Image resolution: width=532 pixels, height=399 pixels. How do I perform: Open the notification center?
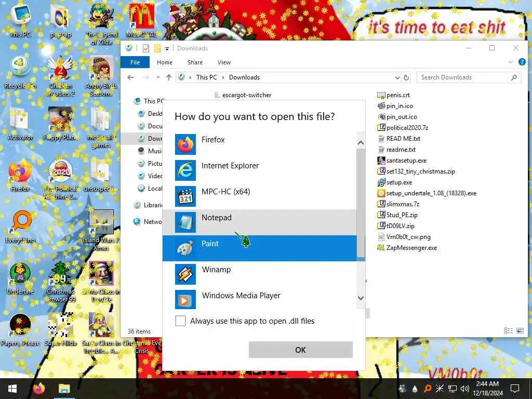[x=515, y=389]
